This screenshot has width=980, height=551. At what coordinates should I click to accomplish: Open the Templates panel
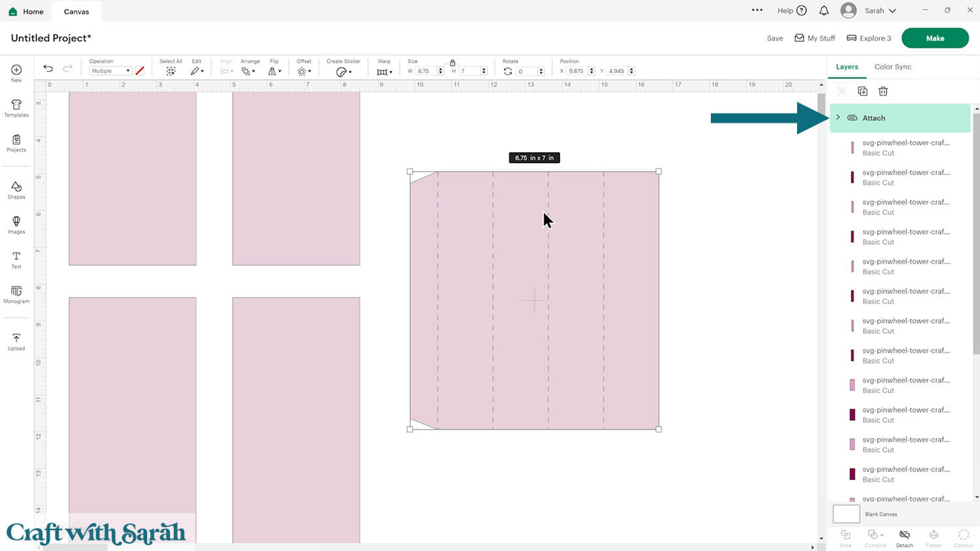pos(16,108)
